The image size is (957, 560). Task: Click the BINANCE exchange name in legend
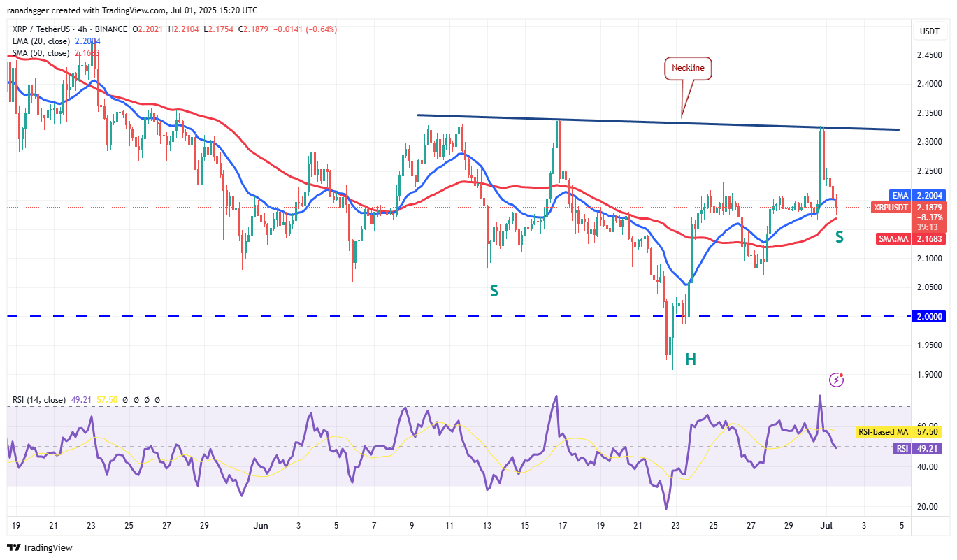[110, 29]
